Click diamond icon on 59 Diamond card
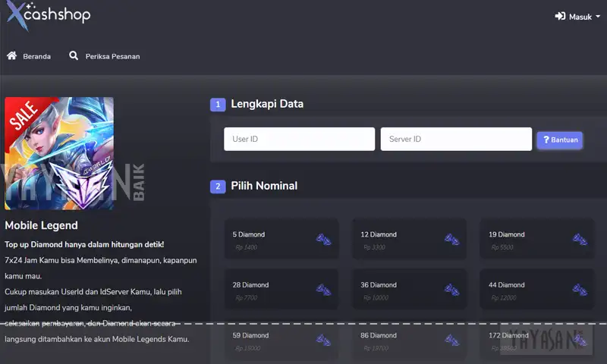607x364 pixels. click(x=324, y=340)
